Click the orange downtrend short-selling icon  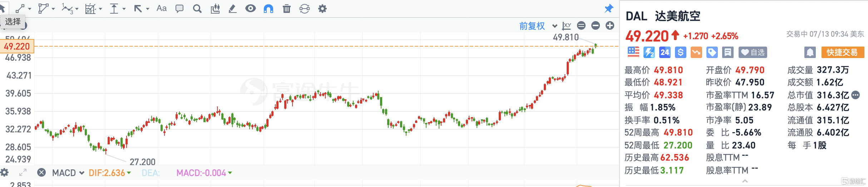click(696, 52)
